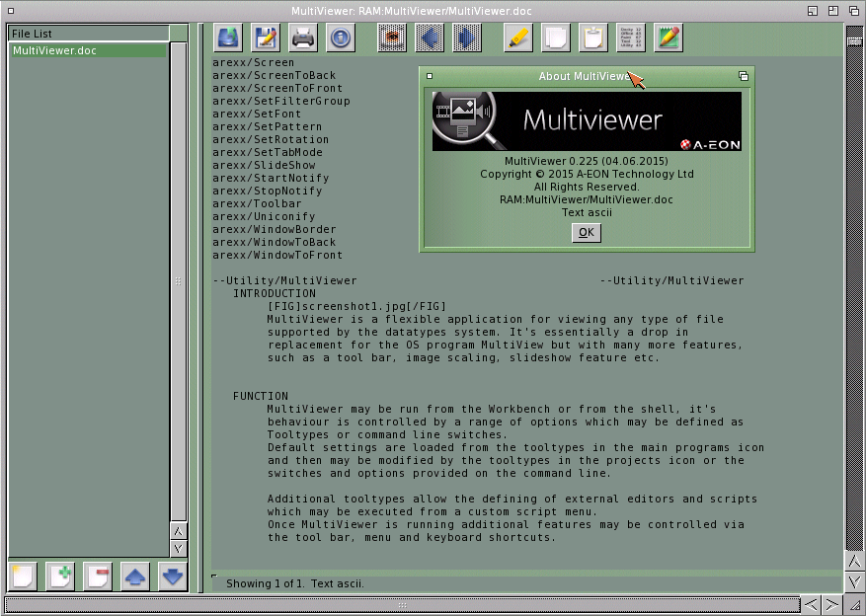The width and height of the screenshot is (866, 616).
Task: Click the bottom horizontal scroll right arrow
Action: (x=831, y=604)
